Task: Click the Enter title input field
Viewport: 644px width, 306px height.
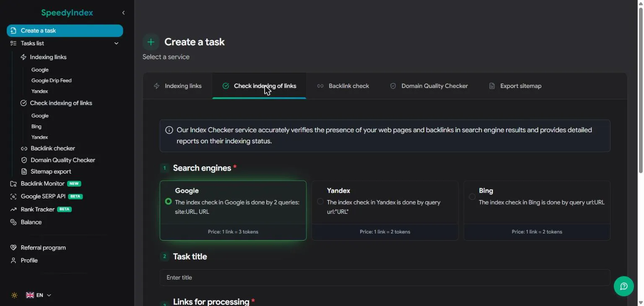Action: coord(385,277)
